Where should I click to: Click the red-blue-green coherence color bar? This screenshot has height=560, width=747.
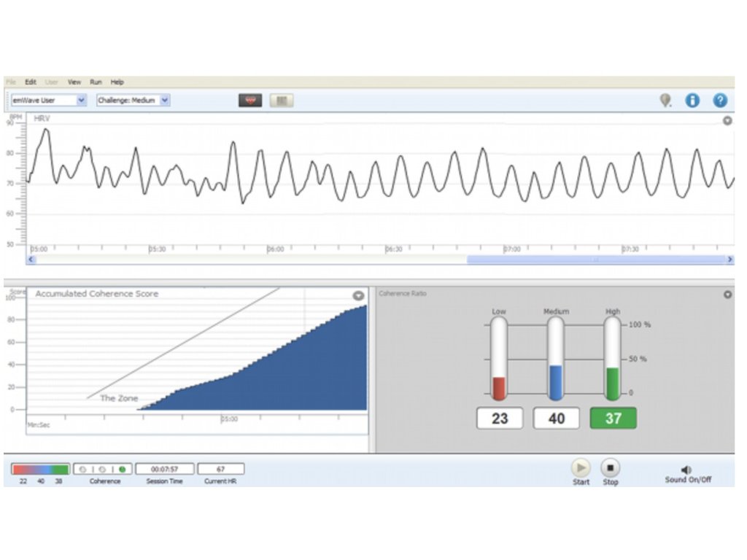[41, 470]
